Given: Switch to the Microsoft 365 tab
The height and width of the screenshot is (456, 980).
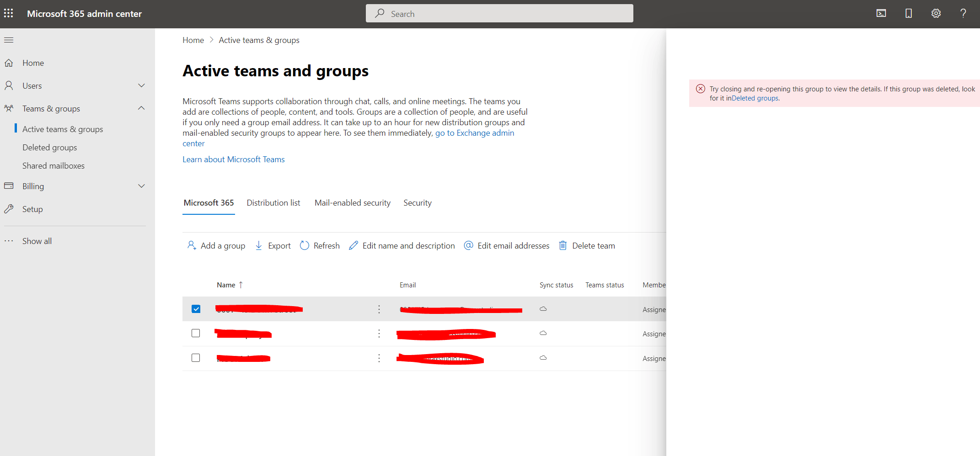Looking at the screenshot, I should click(x=209, y=203).
